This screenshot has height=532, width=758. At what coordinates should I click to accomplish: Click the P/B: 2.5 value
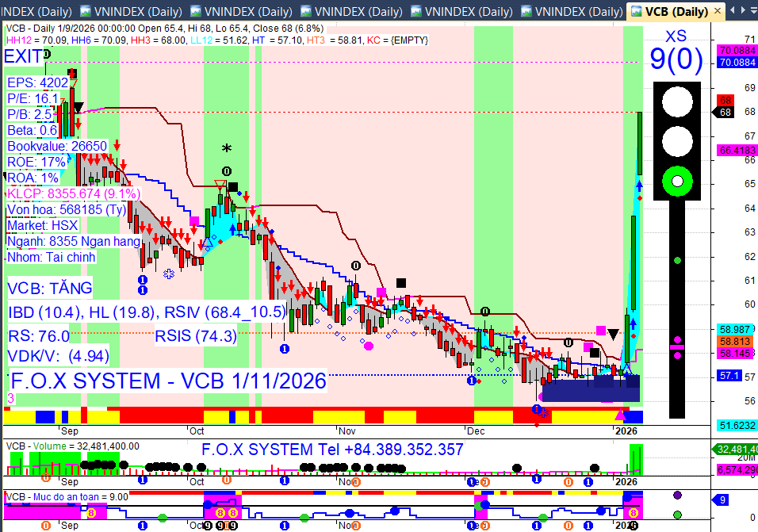pyautogui.click(x=29, y=114)
